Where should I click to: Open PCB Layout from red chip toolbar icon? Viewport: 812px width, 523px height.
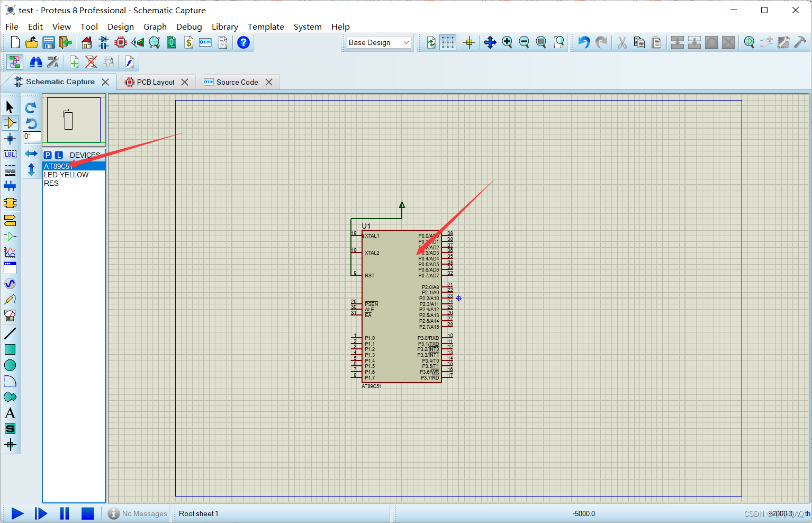click(x=121, y=42)
